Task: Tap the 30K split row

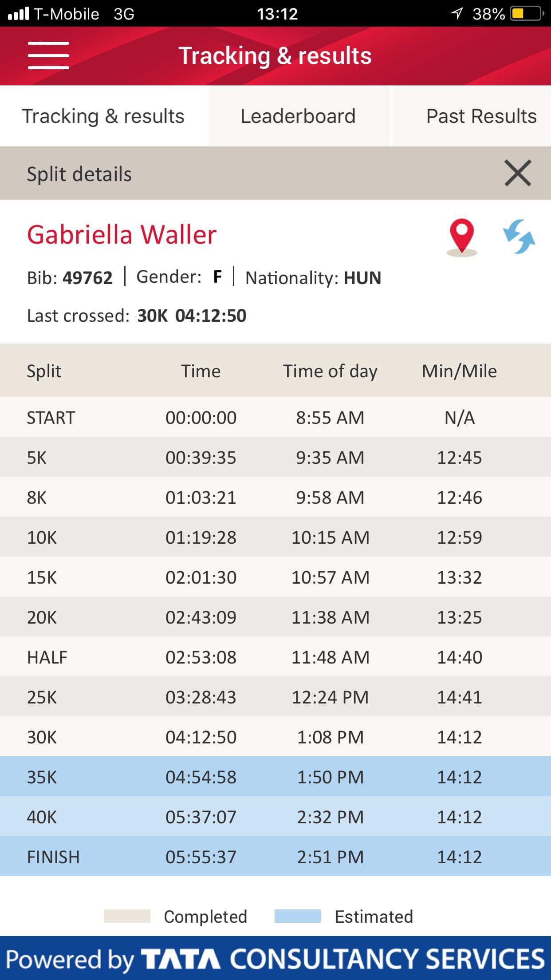Action: (x=275, y=737)
